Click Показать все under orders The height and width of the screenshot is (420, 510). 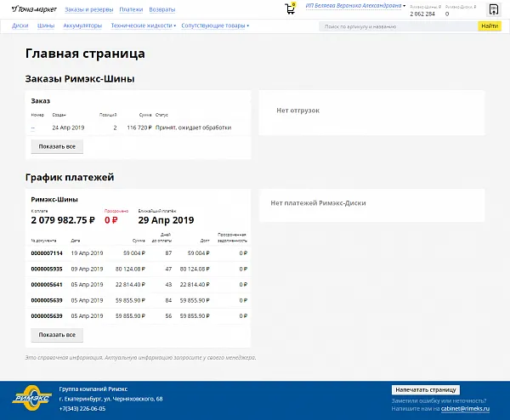[57, 146]
